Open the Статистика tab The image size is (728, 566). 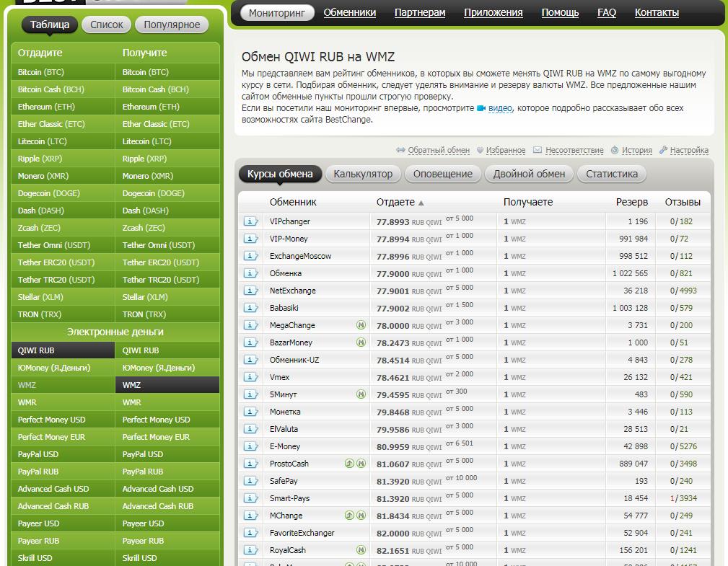[x=611, y=174]
